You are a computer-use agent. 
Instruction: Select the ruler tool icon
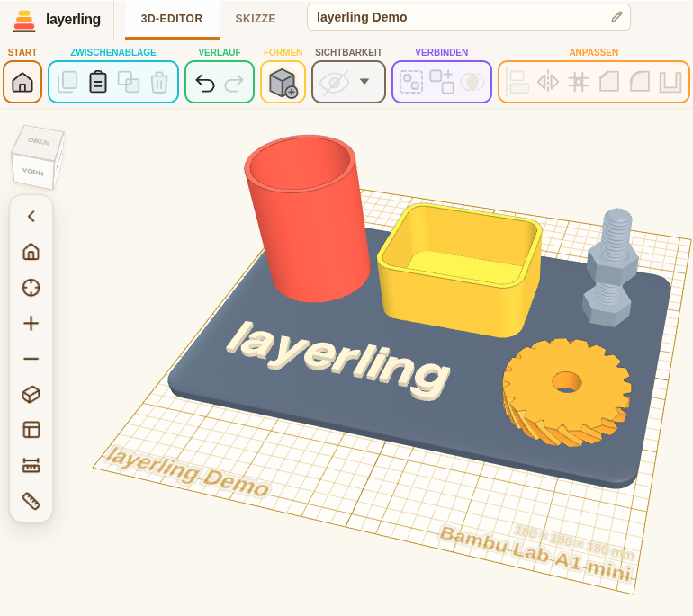[x=31, y=501]
